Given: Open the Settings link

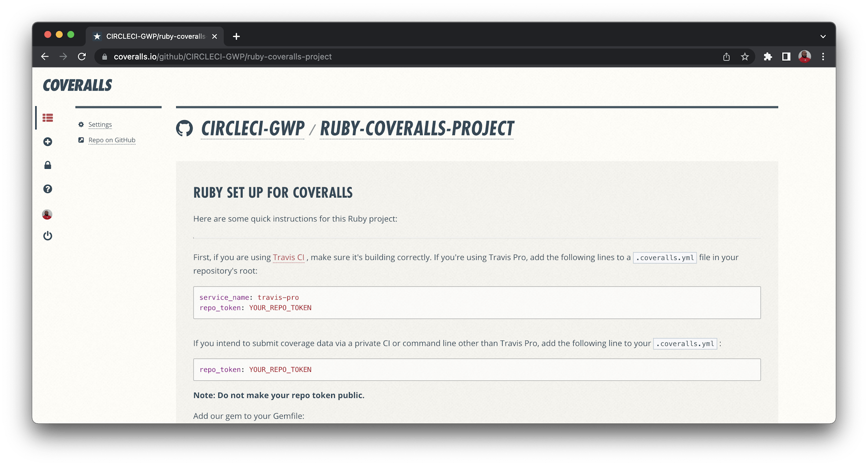Looking at the screenshot, I should [x=100, y=125].
